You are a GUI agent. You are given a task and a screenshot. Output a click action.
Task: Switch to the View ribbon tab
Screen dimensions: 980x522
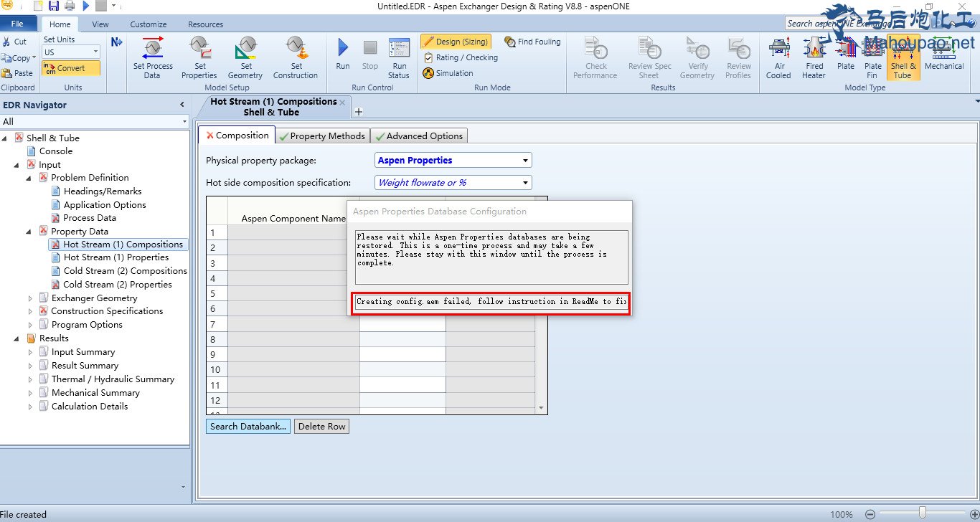100,24
